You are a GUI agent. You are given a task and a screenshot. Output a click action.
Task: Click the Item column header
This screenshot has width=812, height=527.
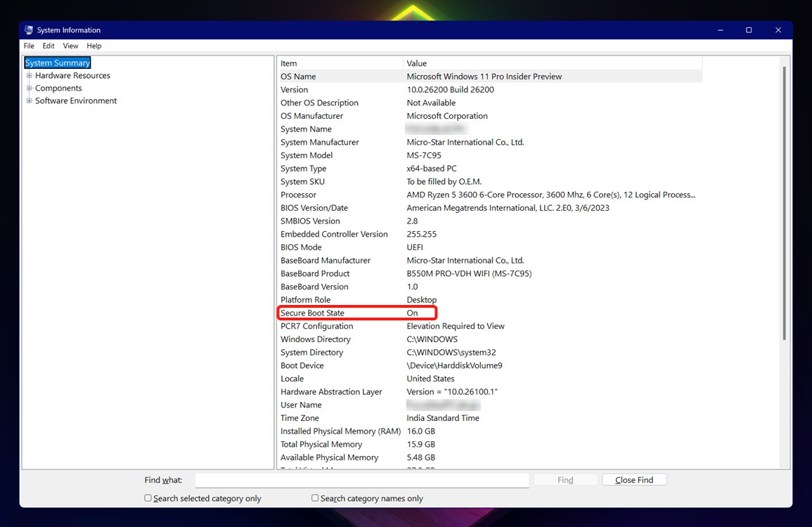288,63
